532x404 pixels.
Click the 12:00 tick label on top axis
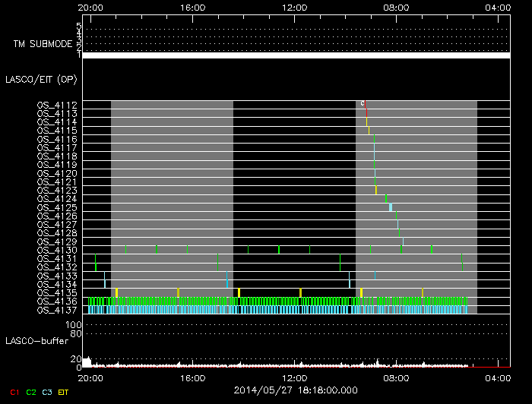click(294, 7)
